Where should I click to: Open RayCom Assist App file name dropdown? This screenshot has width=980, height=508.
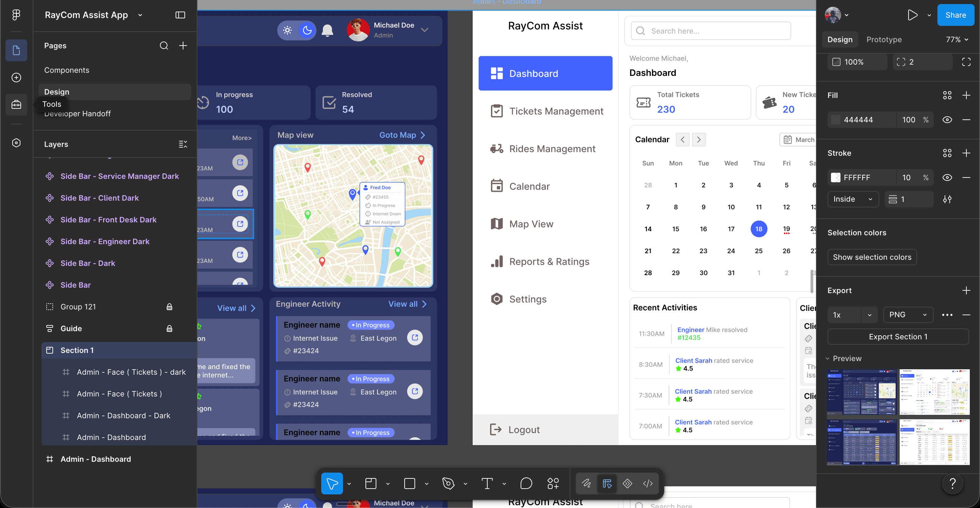click(x=140, y=15)
